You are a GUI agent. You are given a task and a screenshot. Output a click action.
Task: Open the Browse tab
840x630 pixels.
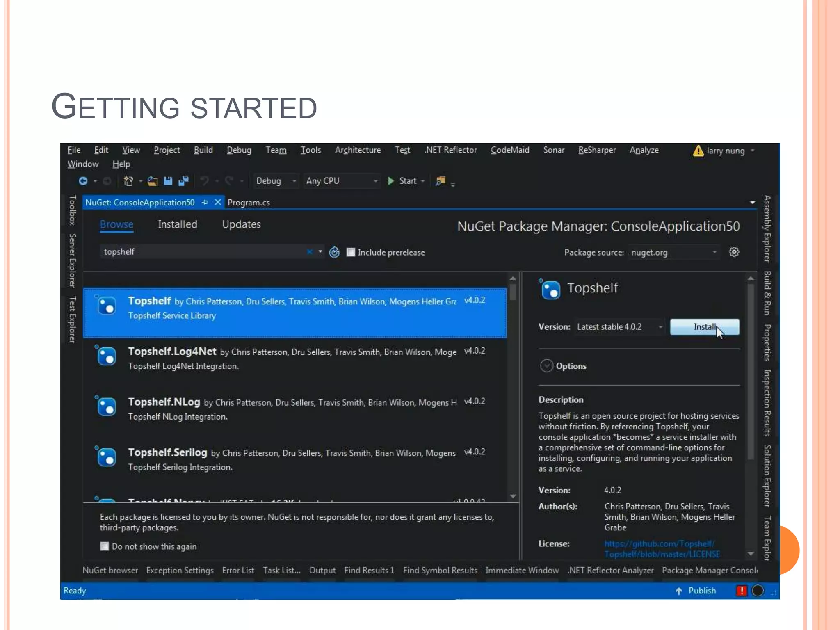click(x=116, y=224)
